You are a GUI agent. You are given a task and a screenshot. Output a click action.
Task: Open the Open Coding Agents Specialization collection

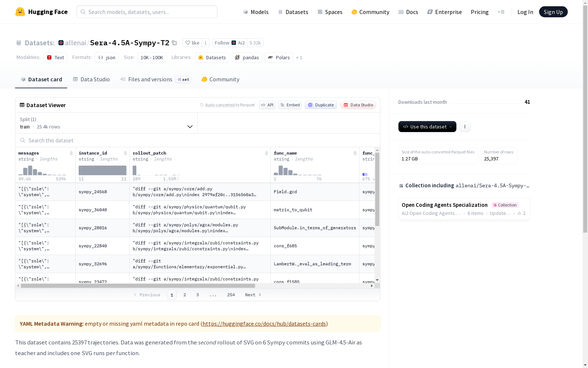coord(464,209)
